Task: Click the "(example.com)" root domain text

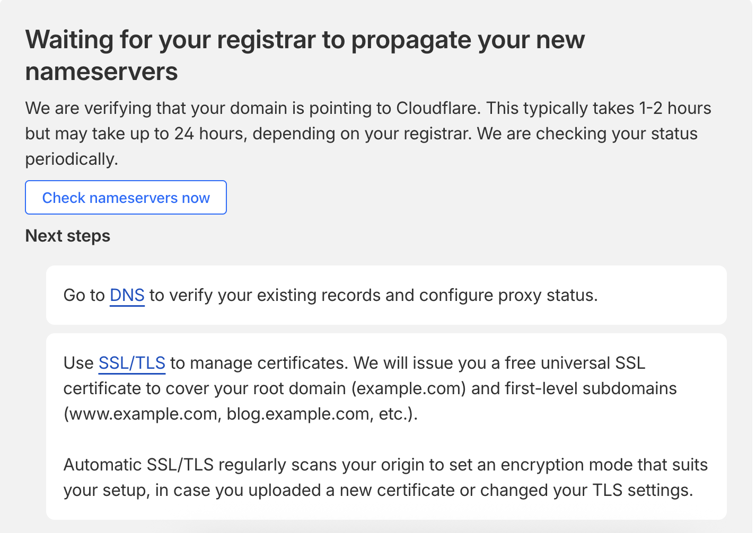Action: (408, 388)
